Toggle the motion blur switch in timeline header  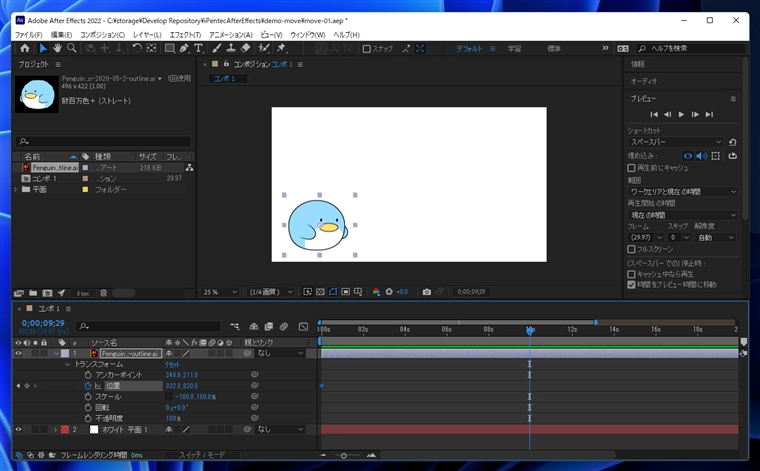tap(284, 327)
